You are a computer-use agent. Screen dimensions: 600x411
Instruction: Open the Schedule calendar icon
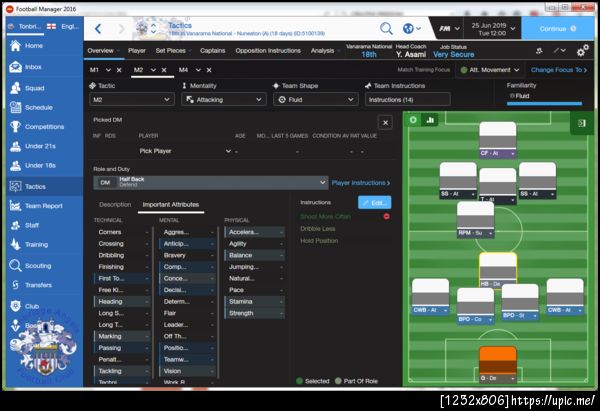(15, 108)
